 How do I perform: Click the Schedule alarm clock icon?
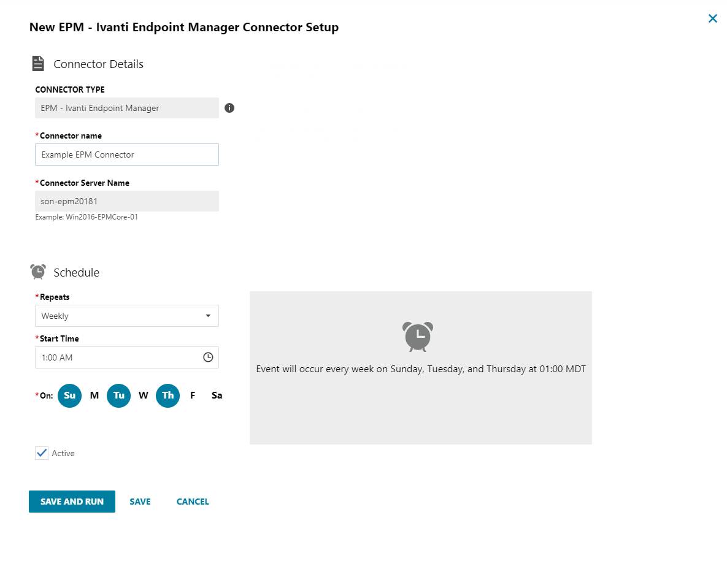pos(37,271)
